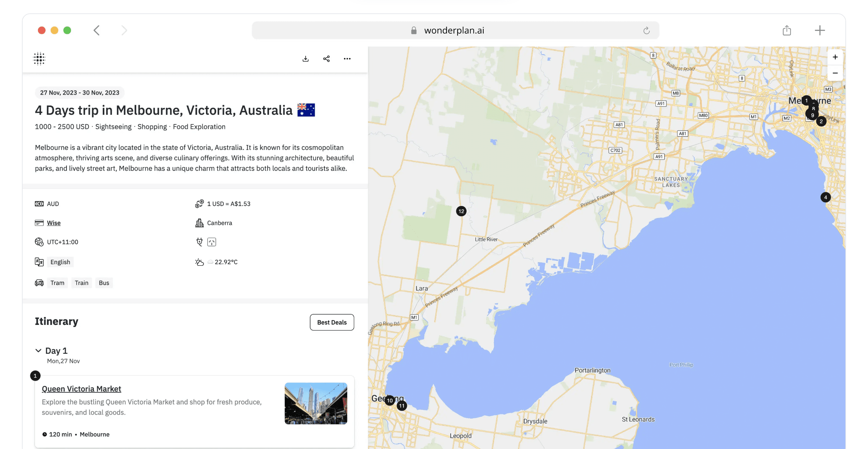Click the Tram transport tag
This screenshot has width=868, height=449.
coord(57,283)
